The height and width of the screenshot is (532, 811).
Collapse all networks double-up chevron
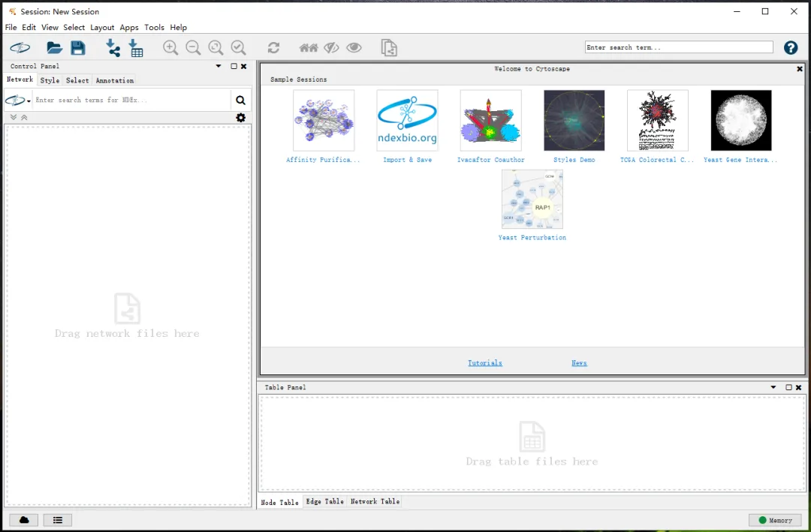[24, 117]
